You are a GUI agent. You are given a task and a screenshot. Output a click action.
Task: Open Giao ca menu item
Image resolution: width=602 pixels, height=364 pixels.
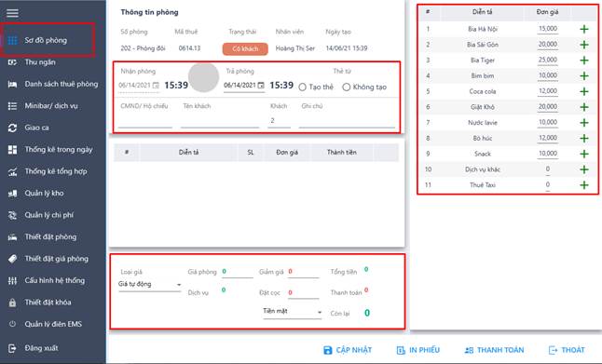point(37,128)
